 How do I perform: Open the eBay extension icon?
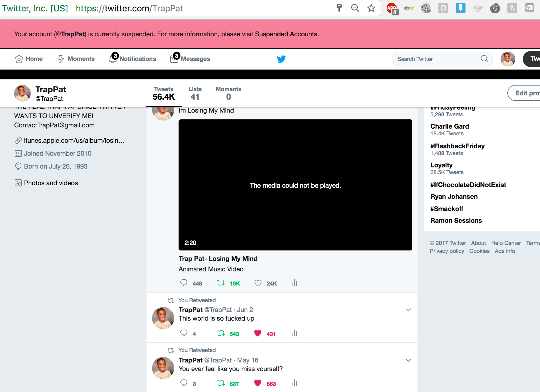click(x=409, y=8)
